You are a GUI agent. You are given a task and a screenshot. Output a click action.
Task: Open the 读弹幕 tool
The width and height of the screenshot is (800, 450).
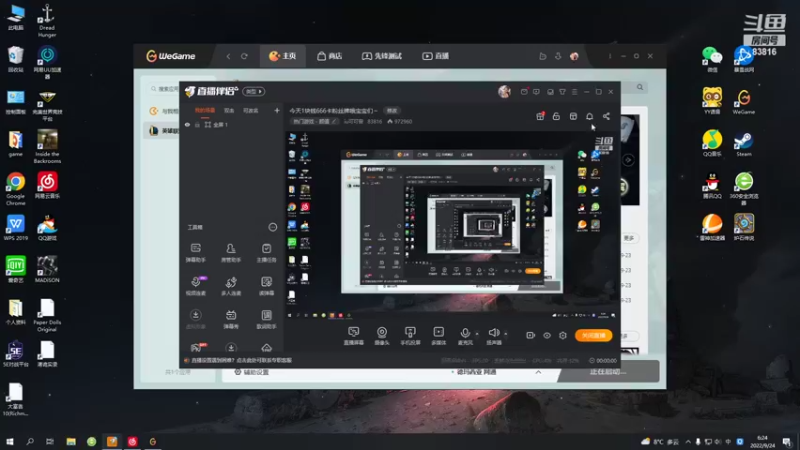(x=266, y=286)
